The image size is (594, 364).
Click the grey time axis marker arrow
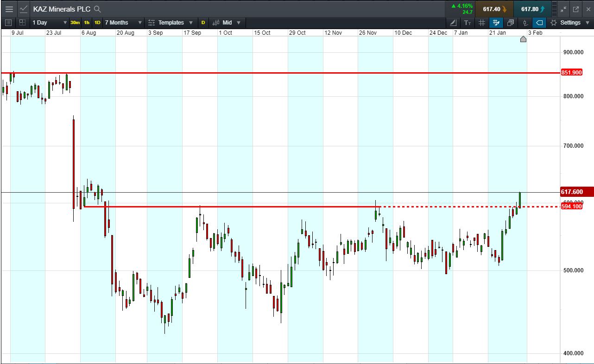click(523, 39)
